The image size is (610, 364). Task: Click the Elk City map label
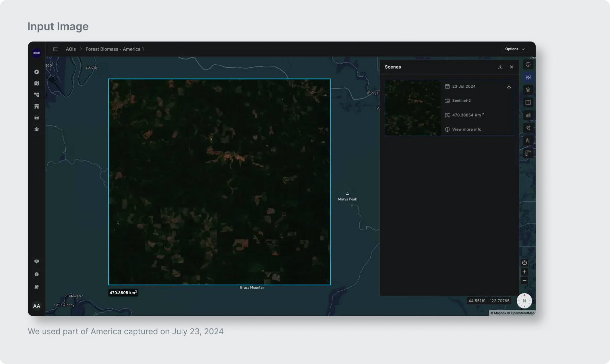(91, 67)
